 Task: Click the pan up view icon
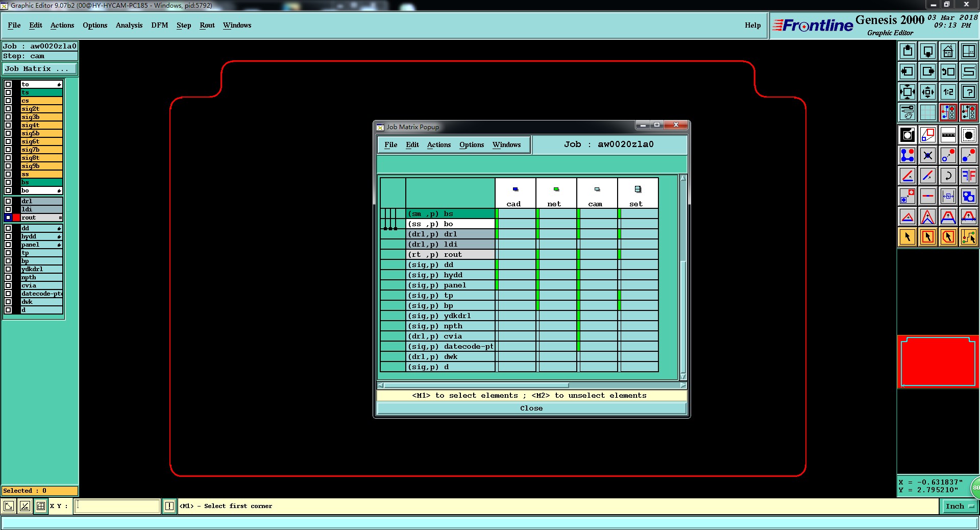(x=908, y=51)
